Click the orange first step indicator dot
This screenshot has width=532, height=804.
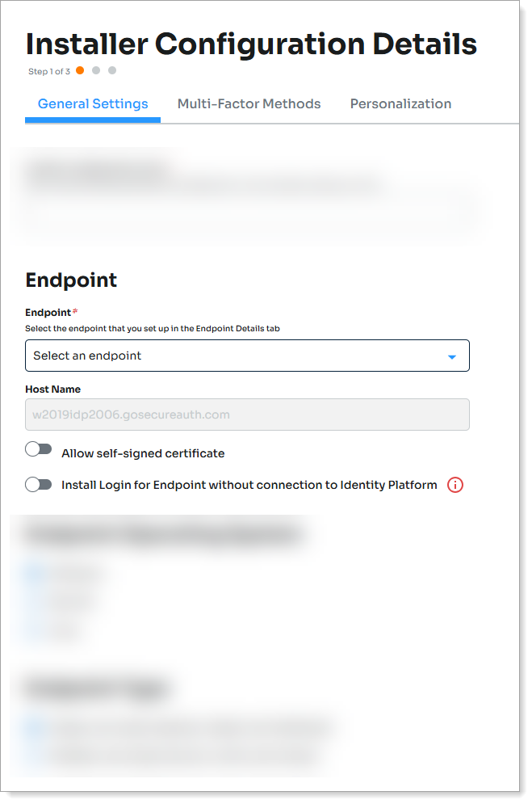(x=80, y=70)
